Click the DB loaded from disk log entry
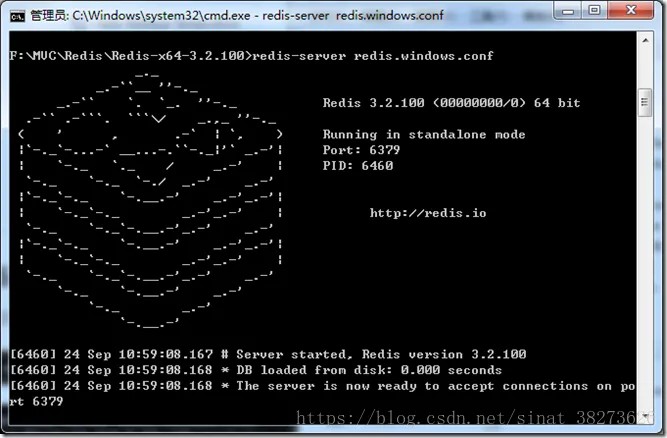Screen dimensions: 667x438 coord(256,370)
